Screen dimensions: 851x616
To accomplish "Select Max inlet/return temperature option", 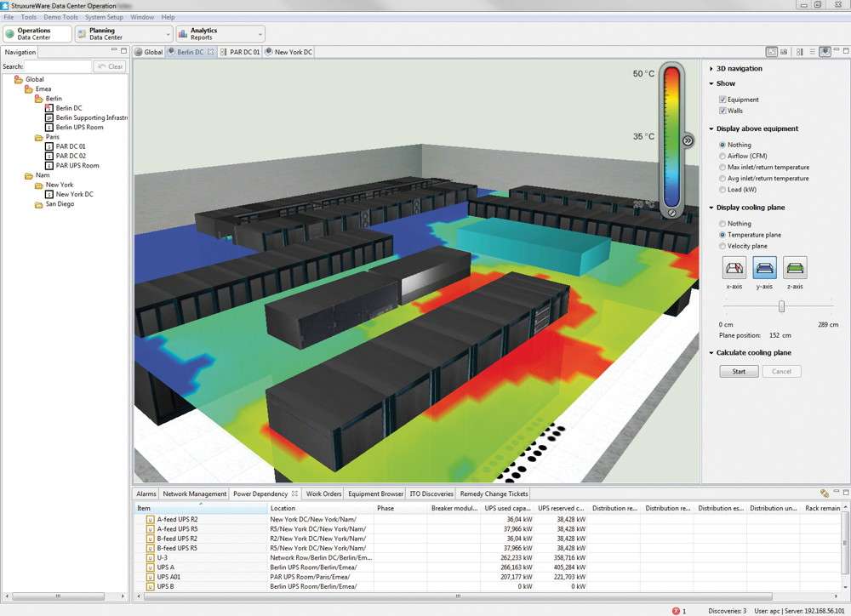I will [722, 167].
